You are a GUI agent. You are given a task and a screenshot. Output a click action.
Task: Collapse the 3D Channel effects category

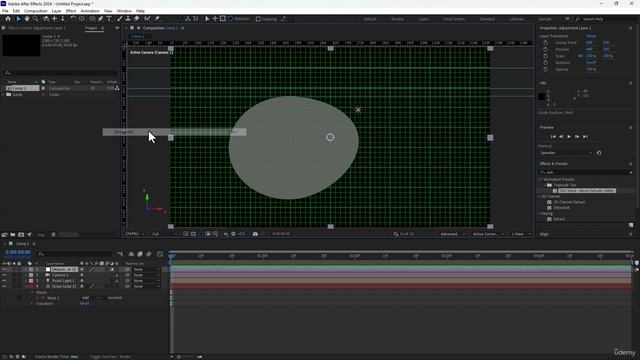[x=540, y=196]
